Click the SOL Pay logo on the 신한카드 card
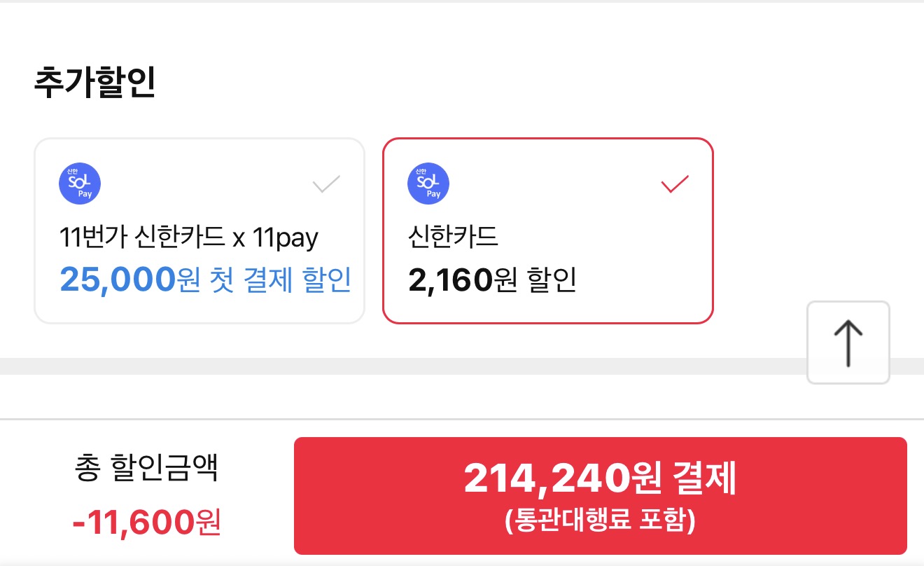 pos(428,184)
